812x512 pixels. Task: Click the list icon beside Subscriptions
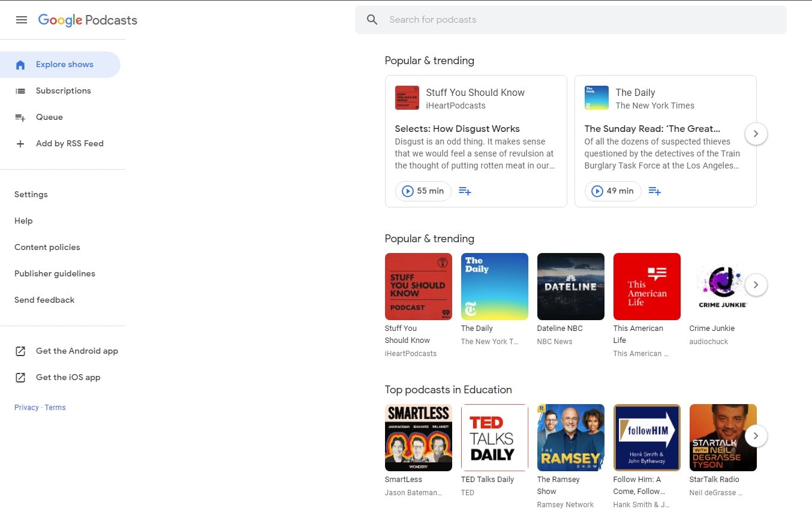[x=20, y=91]
